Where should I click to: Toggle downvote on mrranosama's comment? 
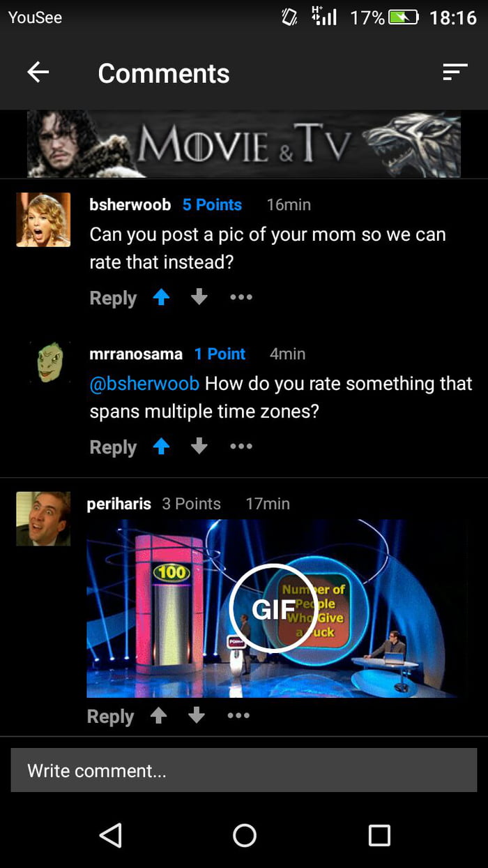[199, 447]
